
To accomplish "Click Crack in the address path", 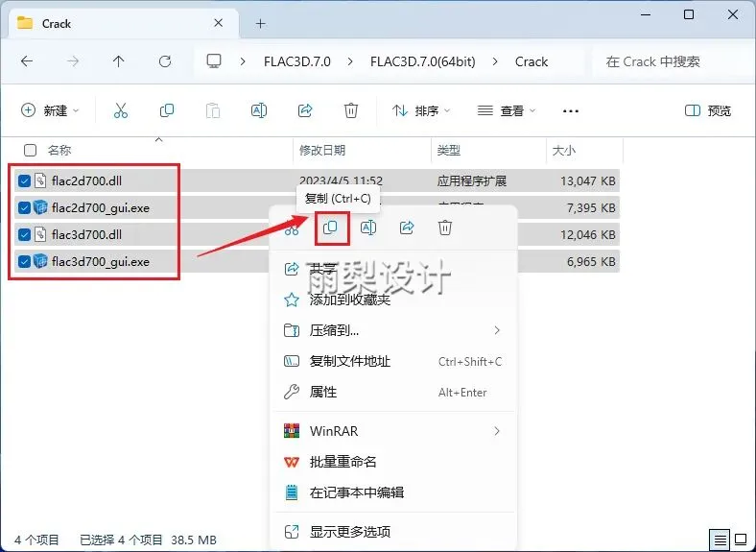I will 532,61.
